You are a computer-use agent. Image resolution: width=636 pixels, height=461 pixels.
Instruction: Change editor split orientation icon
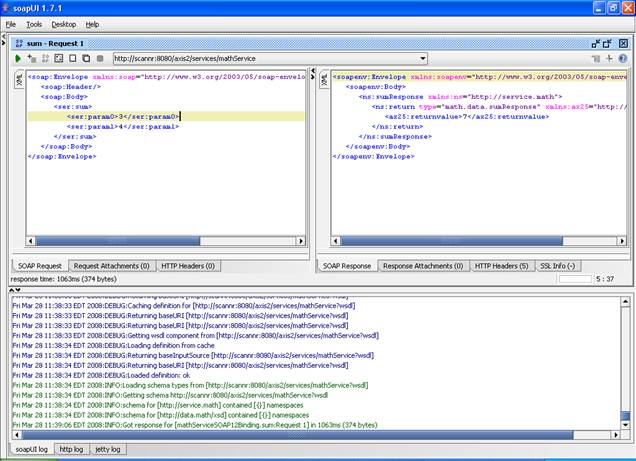(x=608, y=59)
